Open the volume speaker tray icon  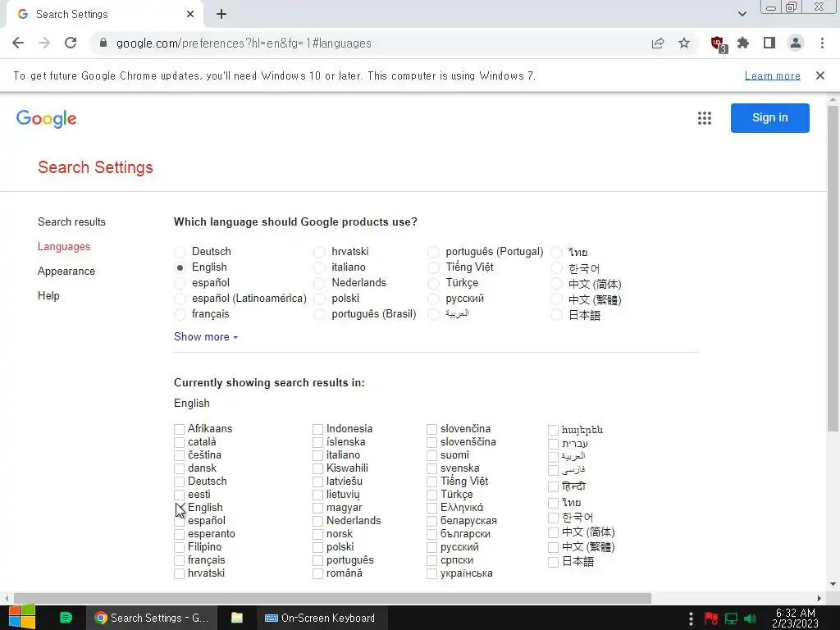click(x=750, y=619)
